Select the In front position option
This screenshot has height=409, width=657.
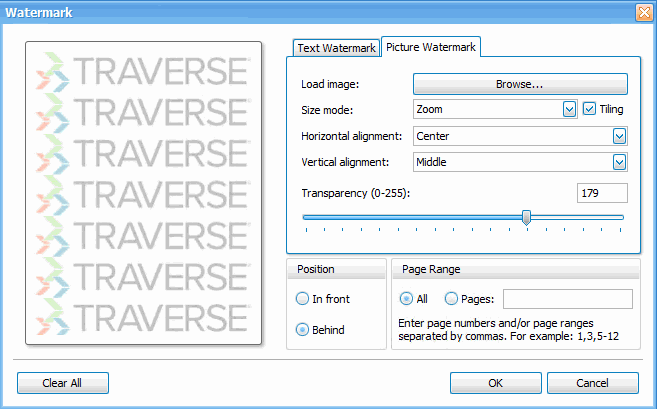[303, 299]
